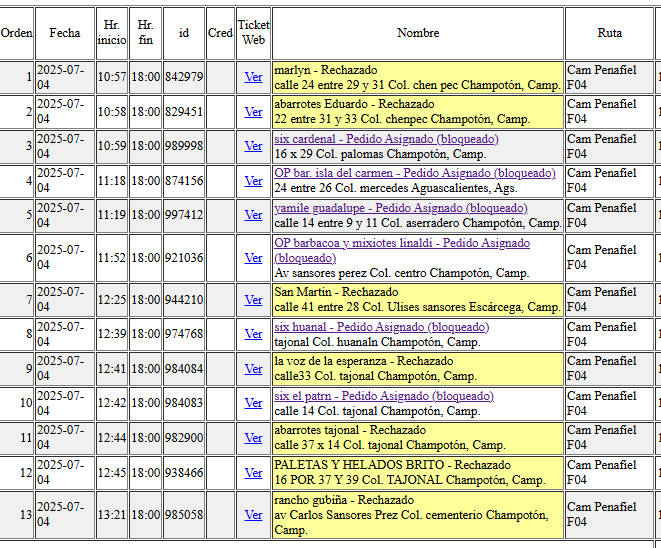View web ticket for id 921036

254,257
